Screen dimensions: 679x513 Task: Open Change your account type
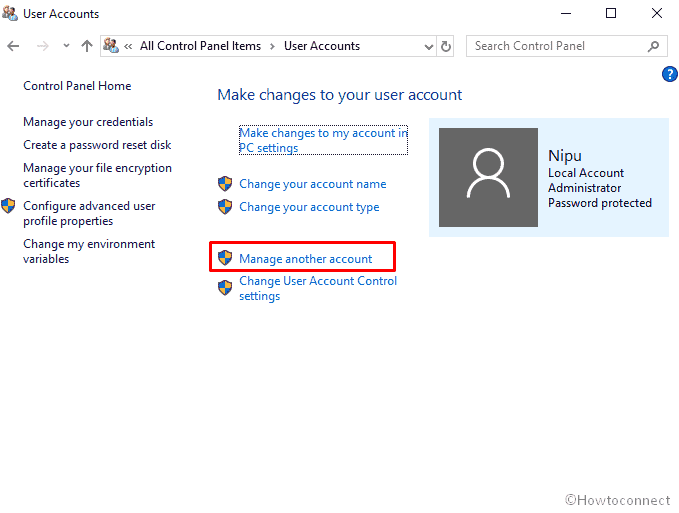[x=309, y=207]
